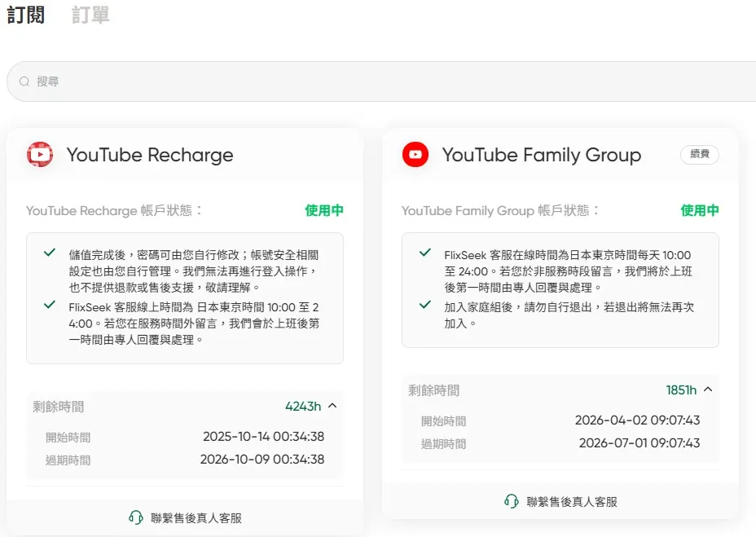Click 使用中 status for YouTube Recharge
The width and height of the screenshot is (756, 537).
tap(324, 210)
